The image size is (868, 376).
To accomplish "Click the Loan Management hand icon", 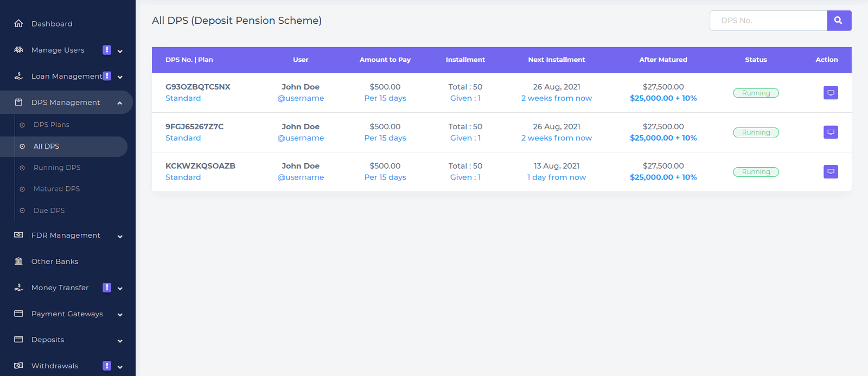I will [18, 76].
